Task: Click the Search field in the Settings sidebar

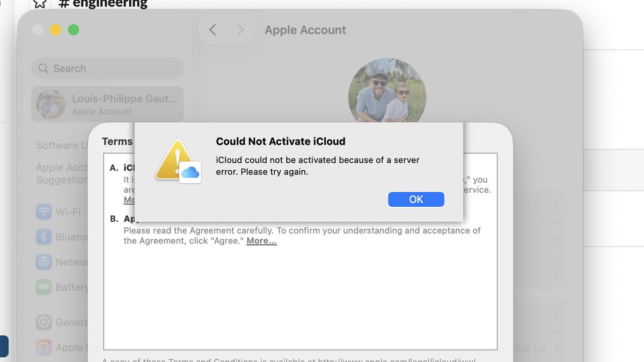Action: [107, 69]
